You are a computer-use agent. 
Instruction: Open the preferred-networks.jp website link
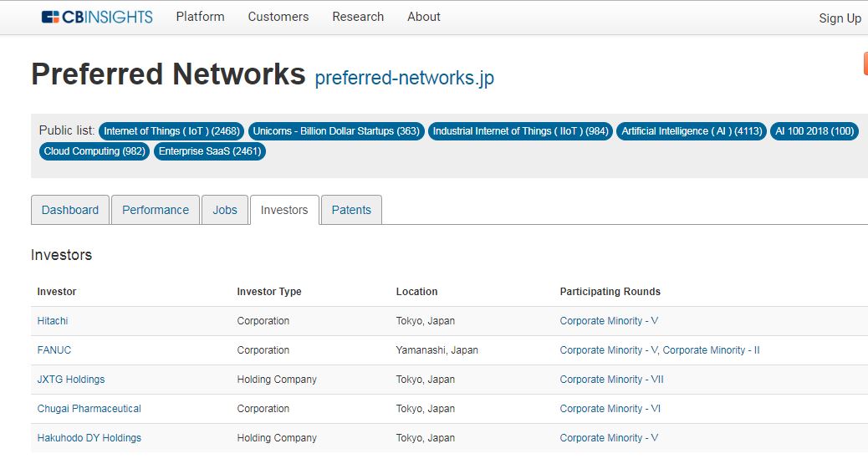pyautogui.click(x=405, y=78)
